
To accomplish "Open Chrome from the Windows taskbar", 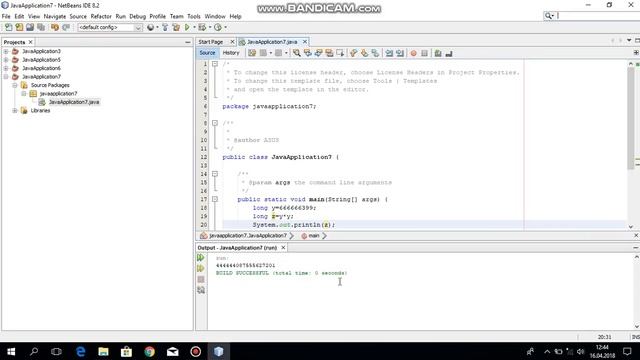I will point(149,351).
